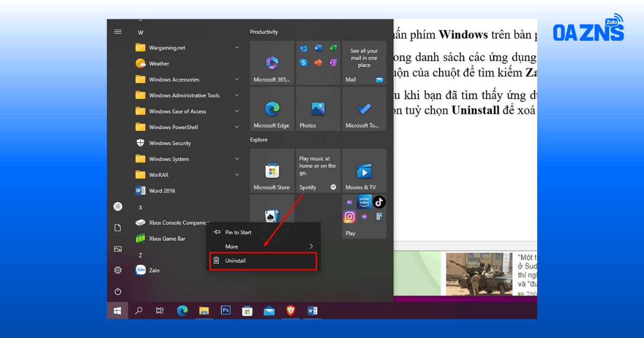Click the X letter header in app list
This screenshot has width=644, height=338.
(x=141, y=207)
